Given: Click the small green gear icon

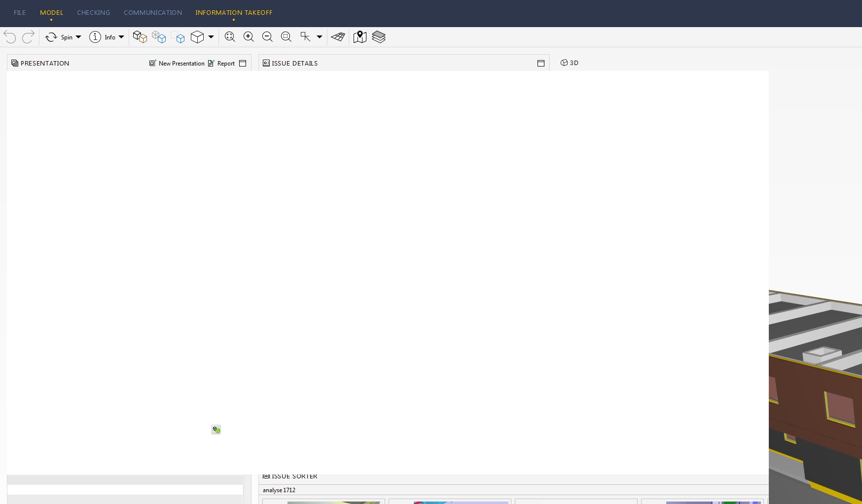Looking at the screenshot, I should (x=216, y=430).
